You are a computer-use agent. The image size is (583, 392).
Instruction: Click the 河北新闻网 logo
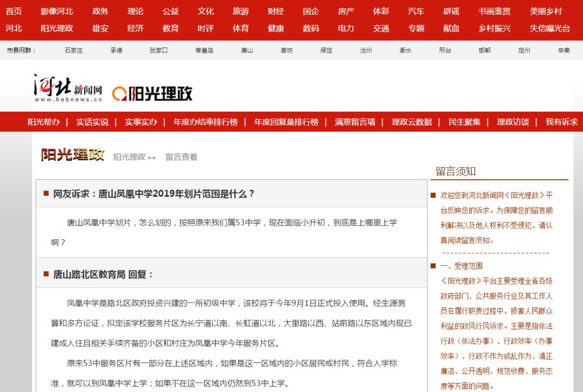68,88
